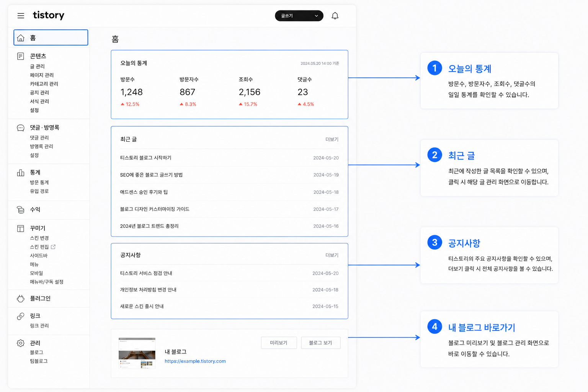Screen dimensions: 588x392
Task: Open post '블로그 디자인 커스터마이징 가이드'
Action: 155,209
